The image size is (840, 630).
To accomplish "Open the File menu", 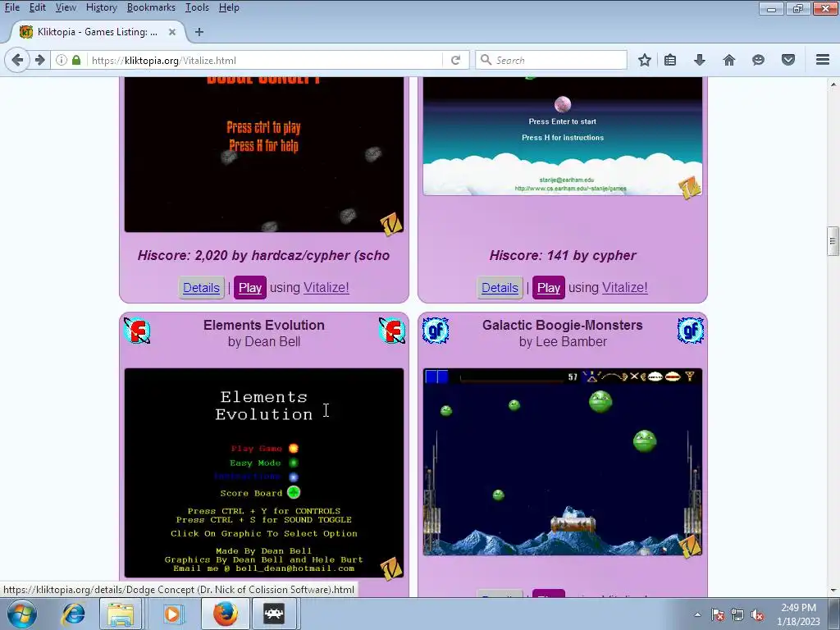I will (11, 7).
